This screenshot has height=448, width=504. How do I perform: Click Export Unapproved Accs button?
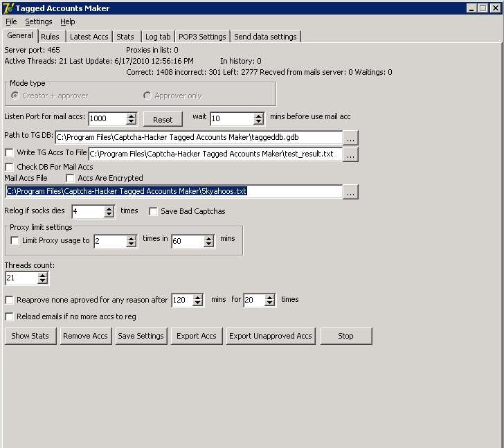[x=271, y=336]
